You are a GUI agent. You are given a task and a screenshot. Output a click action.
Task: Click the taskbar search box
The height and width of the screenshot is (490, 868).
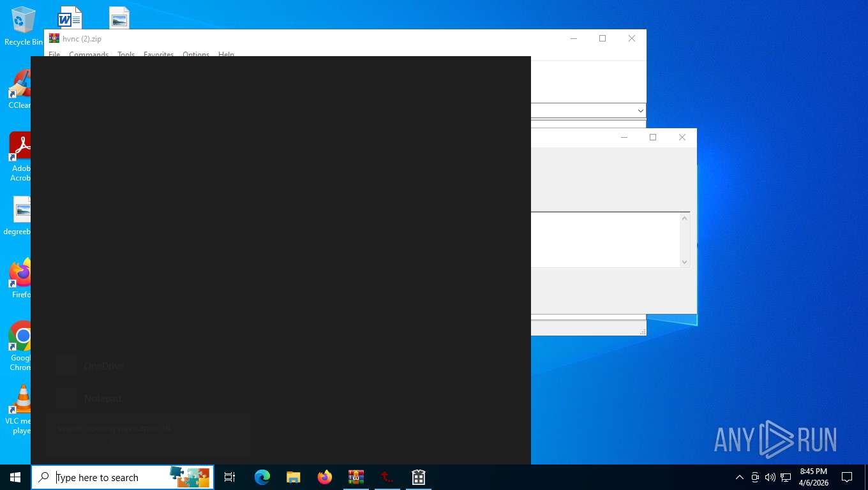tap(123, 477)
